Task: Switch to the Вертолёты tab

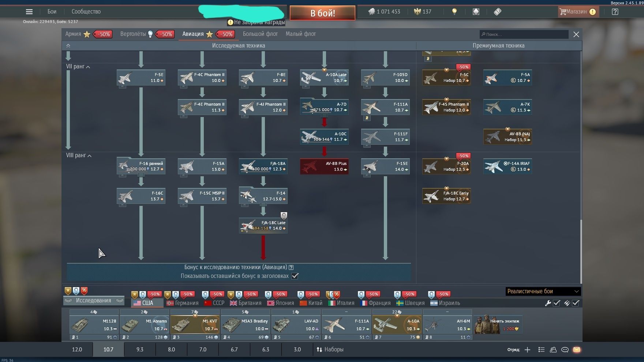Action: coord(133,34)
